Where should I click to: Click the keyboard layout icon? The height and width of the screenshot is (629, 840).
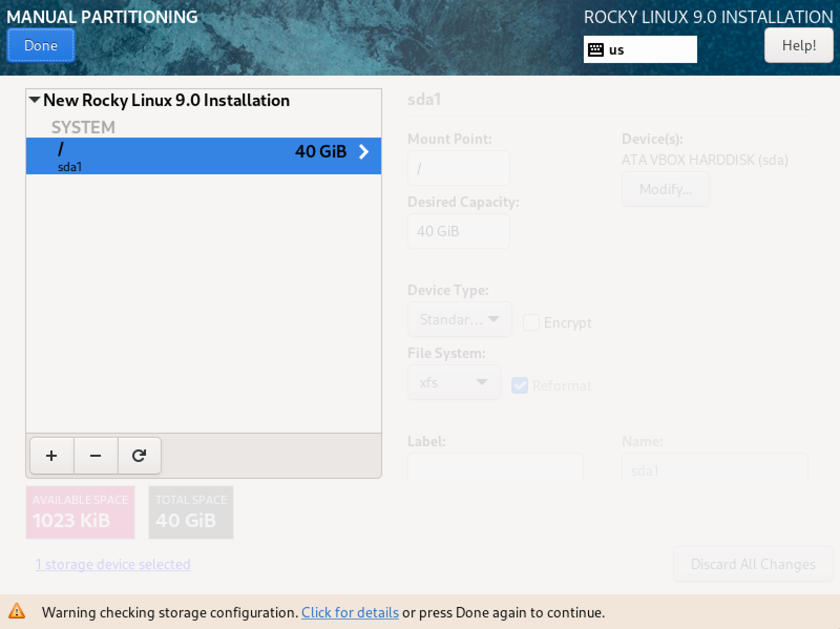point(596,50)
